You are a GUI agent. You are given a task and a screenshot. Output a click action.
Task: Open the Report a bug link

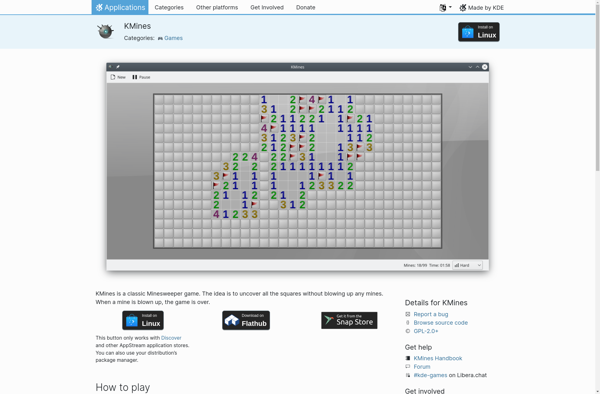(430, 314)
